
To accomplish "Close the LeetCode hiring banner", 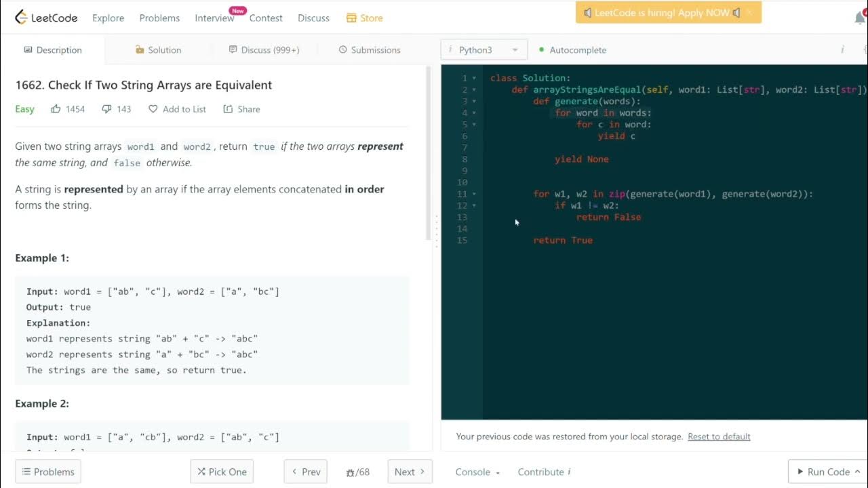I will point(749,13).
